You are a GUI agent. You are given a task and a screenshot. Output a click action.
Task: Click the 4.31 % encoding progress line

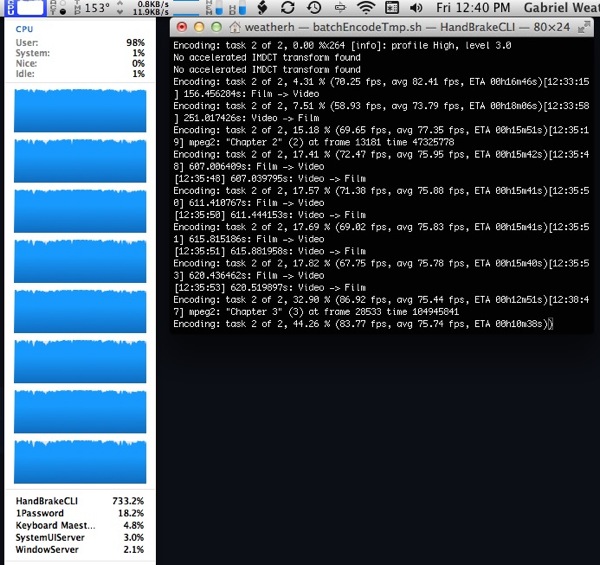click(381, 82)
